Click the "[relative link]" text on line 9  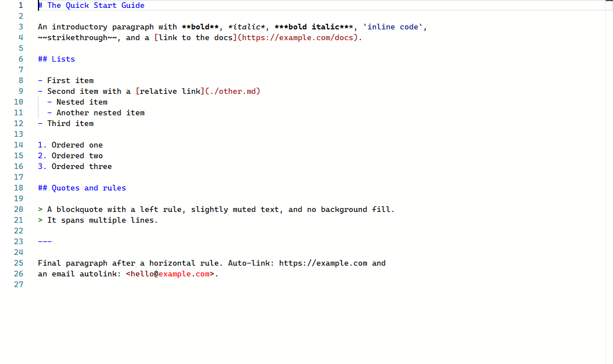click(170, 92)
